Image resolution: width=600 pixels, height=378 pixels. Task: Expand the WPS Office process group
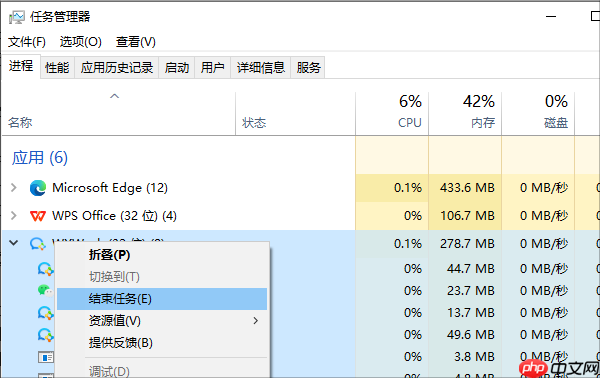14,215
